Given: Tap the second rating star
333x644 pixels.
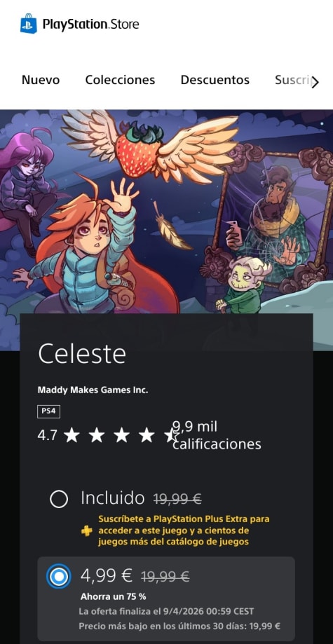Looking at the screenshot, I should coord(97,435).
